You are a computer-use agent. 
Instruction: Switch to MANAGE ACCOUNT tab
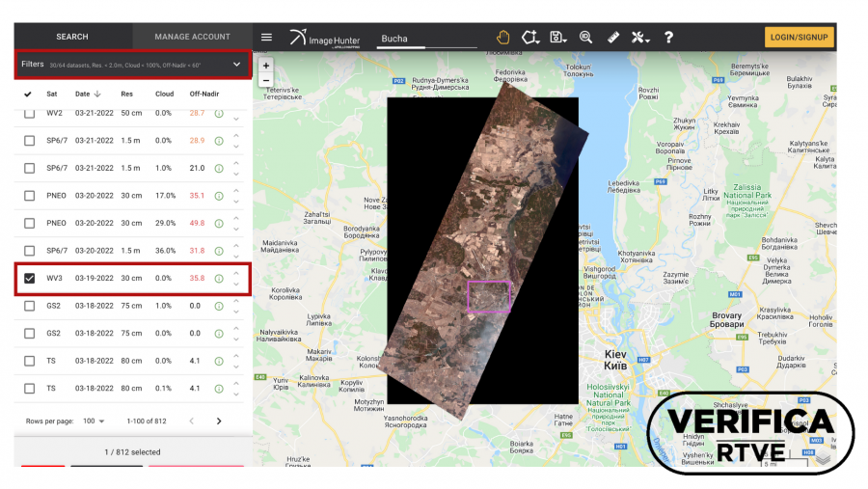point(193,37)
